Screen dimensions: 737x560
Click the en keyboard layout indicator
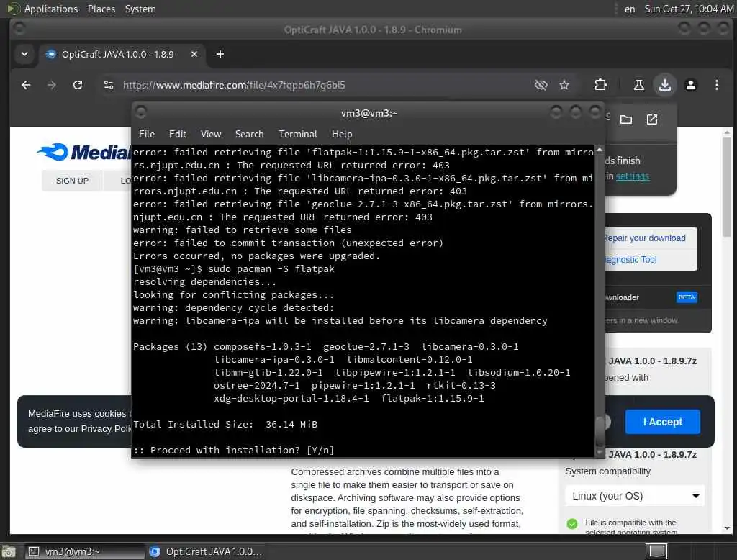click(630, 9)
